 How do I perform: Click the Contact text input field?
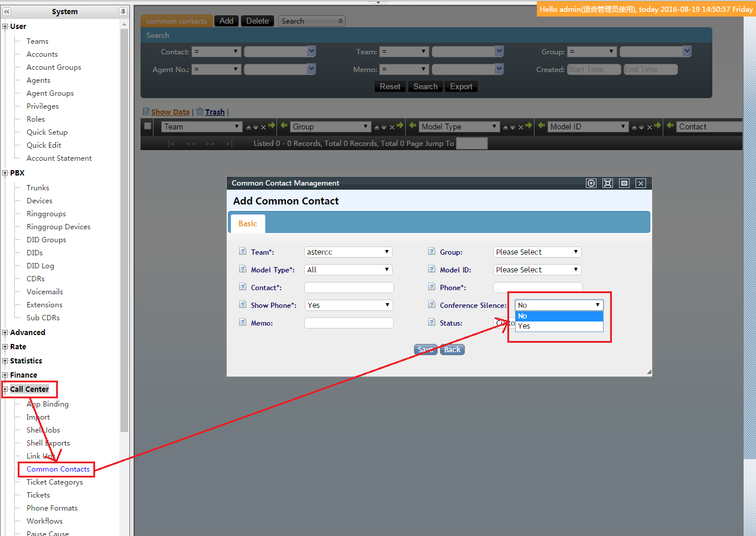tap(348, 288)
